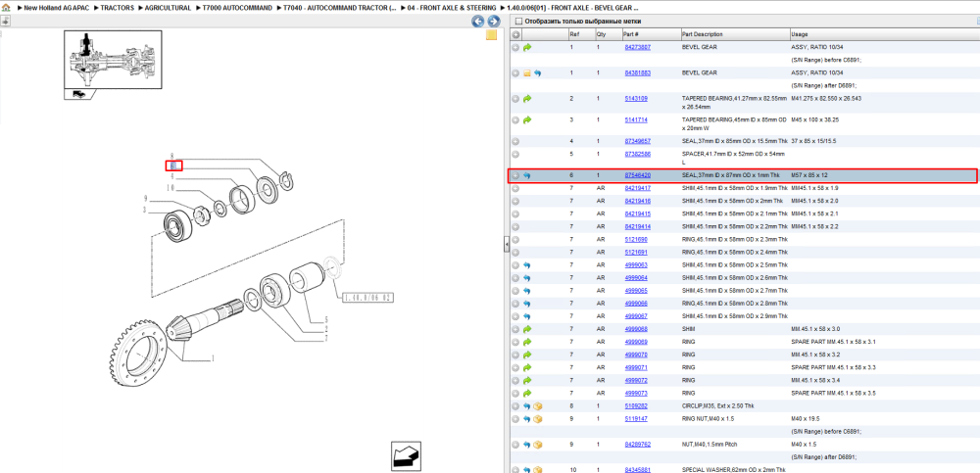This screenshot has width=980, height=473.
Task: Toggle round select button for part 87382586
Action: (515, 154)
